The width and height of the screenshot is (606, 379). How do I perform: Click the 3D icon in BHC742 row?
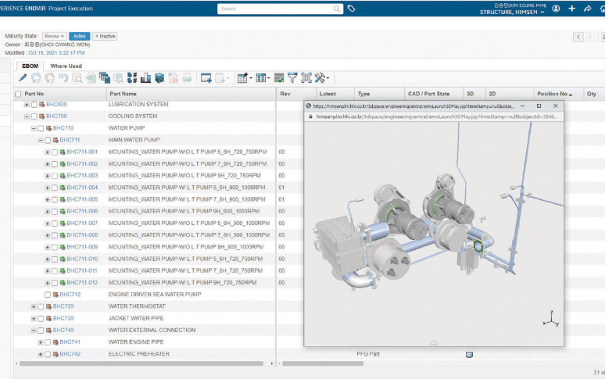pos(469,354)
